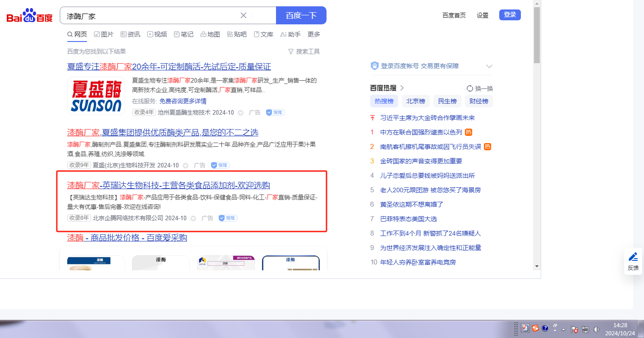Click the volume speaker icon in system tray
644x338 pixels.
[597, 329]
